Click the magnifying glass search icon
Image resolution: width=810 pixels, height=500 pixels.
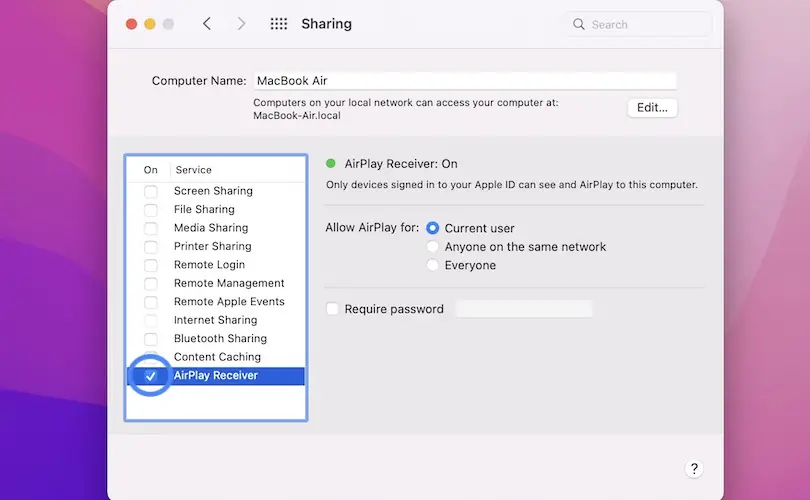pyautogui.click(x=579, y=24)
